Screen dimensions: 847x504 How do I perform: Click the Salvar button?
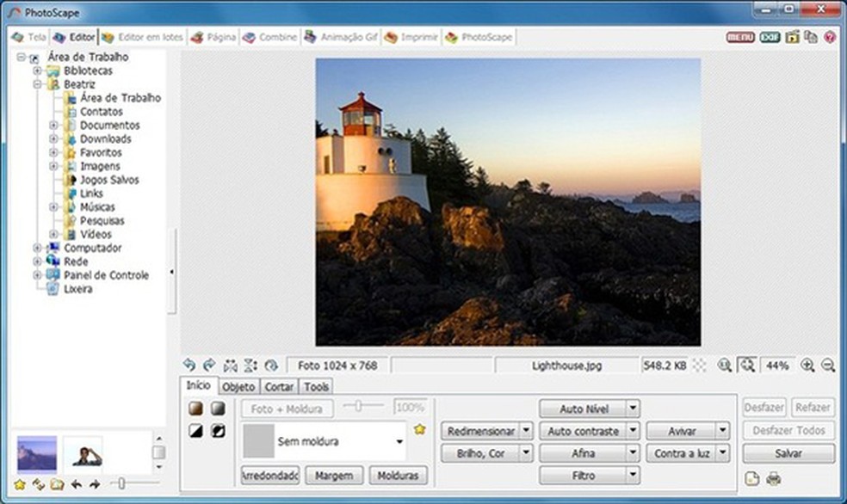point(788,453)
